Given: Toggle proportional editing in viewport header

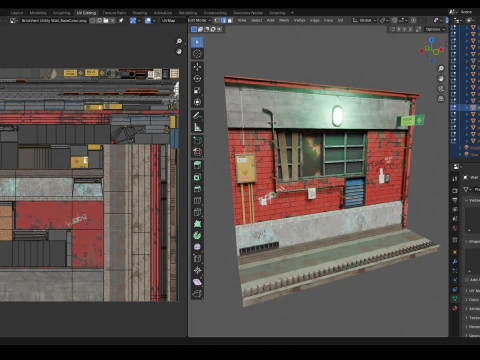Looking at the screenshot, I should [414, 20].
